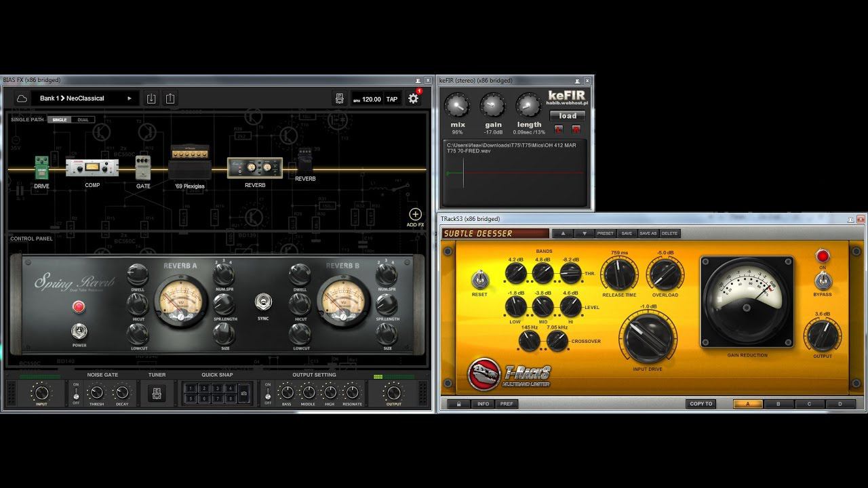Open the Bank 1 NeoClassical preset dropdown
Viewport: 868px width, 488px height.
tap(85, 99)
